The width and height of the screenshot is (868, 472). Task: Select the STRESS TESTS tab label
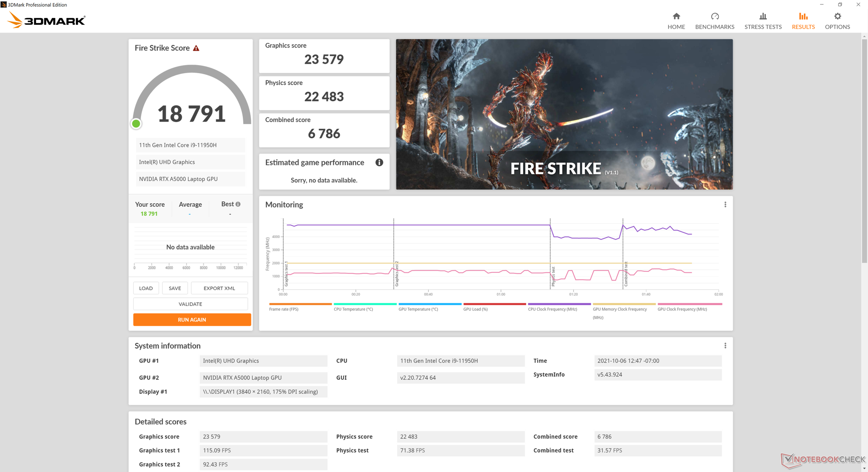click(x=763, y=27)
